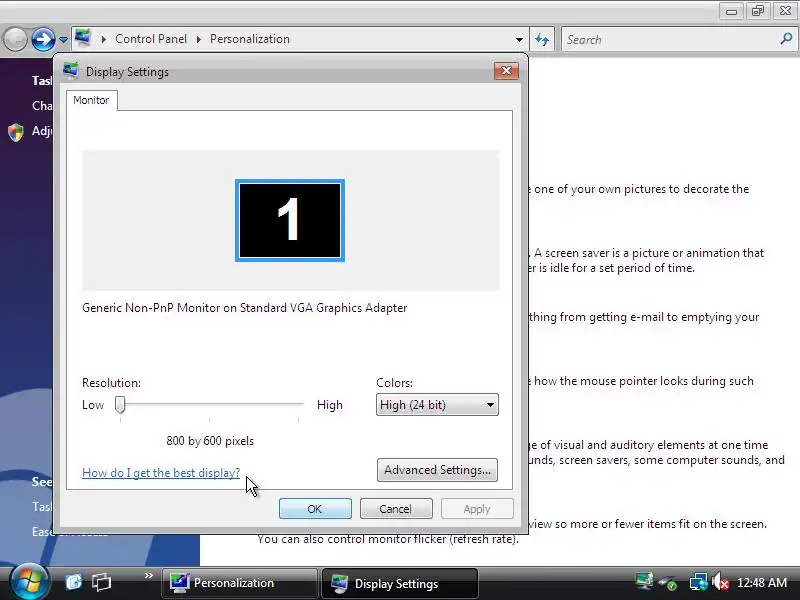800x600 pixels.
Task: Click Cancel in Display Settings
Action: pos(396,509)
